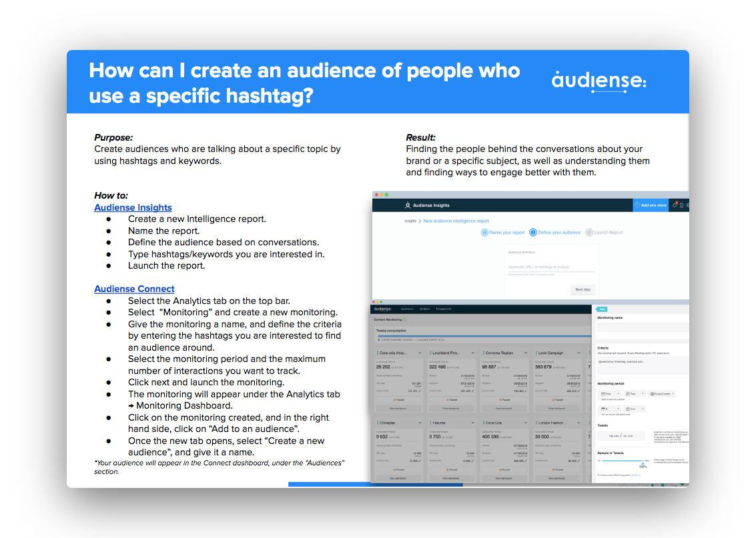Expand the Chinaplas card chevron
Image resolution: width=756 pixels, height=538 pixels.
coord(420,423)
